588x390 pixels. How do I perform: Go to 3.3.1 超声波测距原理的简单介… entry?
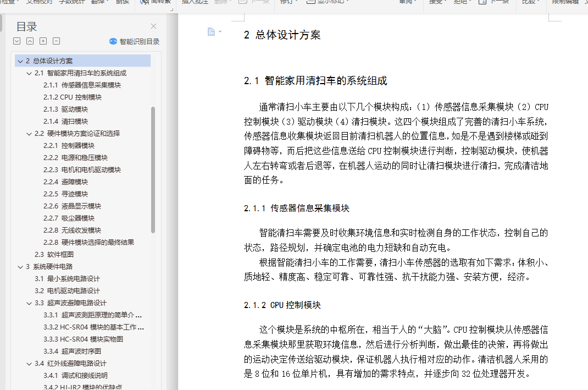click(x=93, y=315)
